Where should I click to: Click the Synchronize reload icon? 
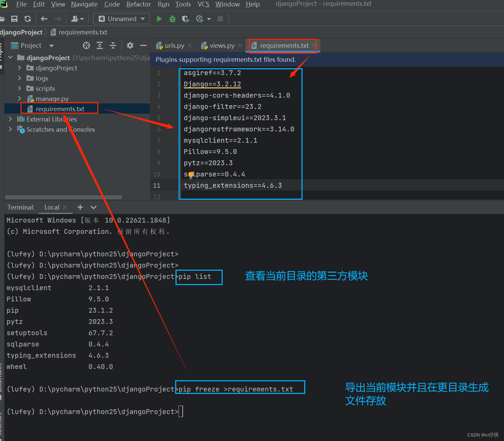pyautogui.click(x=28, y=19)
